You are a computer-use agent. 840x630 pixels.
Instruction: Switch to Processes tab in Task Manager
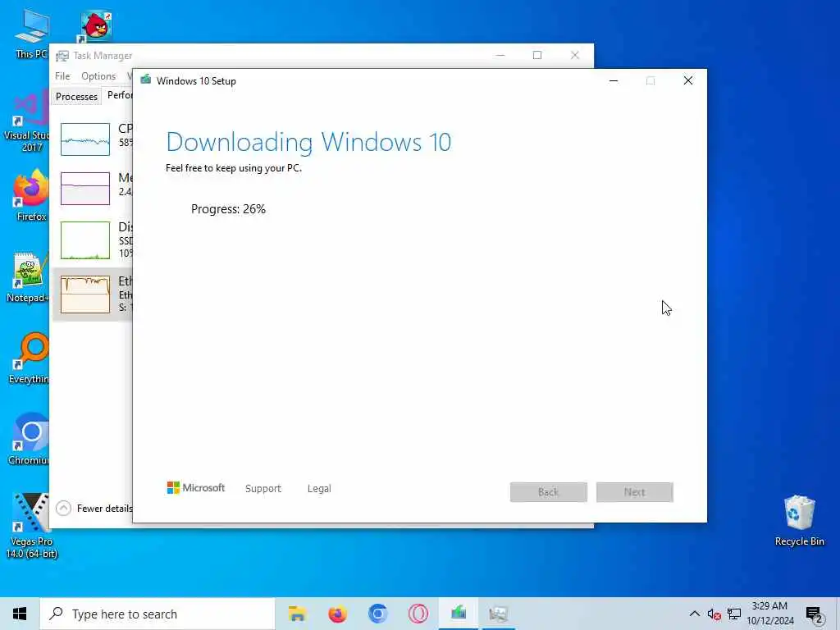[x=76, y=97]
